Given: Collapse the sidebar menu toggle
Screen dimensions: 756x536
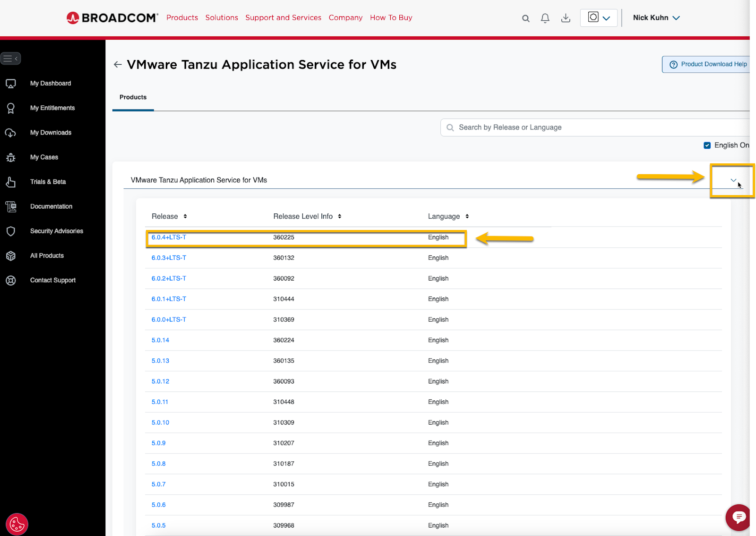Looking at the screenshot, I should 10,59.
